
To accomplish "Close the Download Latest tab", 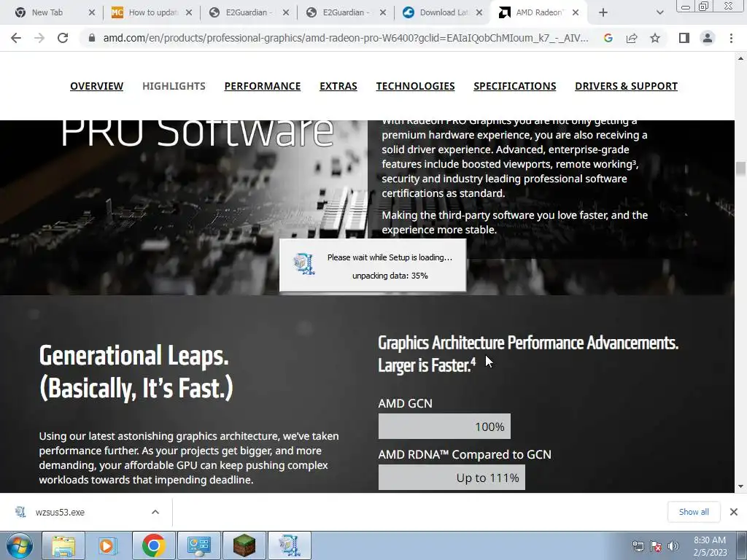I will pyautogui.click(x=480, y=12).
